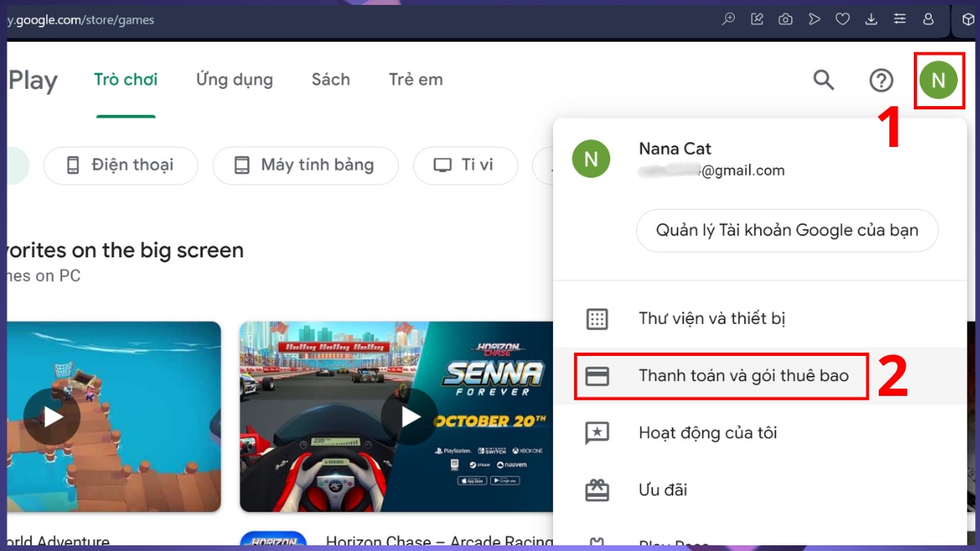Switch to the Trò chơi tab
This screenshot has width=980, height=551.
point(126,80)
